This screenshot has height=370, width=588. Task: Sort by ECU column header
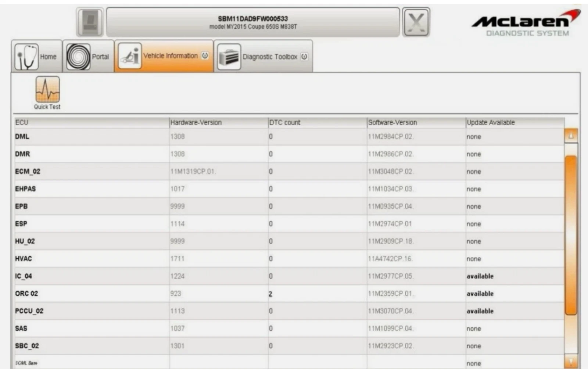[91, 122]
